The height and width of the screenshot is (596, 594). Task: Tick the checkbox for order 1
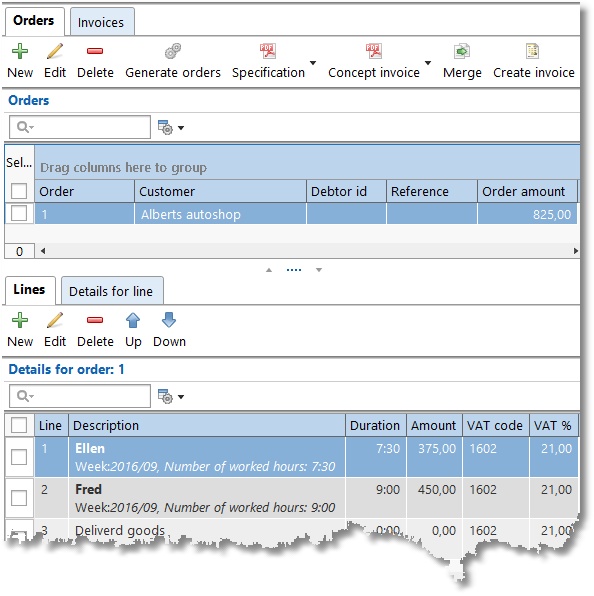point(19,213)
